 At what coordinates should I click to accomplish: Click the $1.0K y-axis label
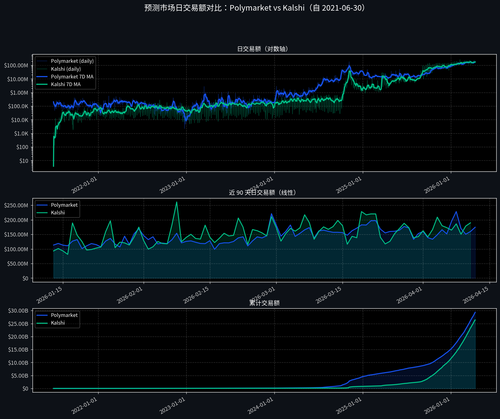pos(21,134)
